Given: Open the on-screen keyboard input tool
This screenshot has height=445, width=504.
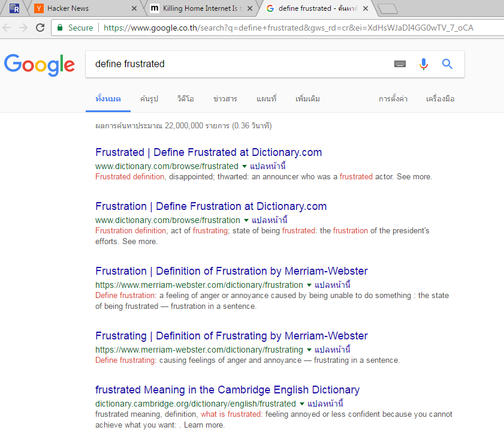Looking at the screenshot, I should click(x=400, y=64).
